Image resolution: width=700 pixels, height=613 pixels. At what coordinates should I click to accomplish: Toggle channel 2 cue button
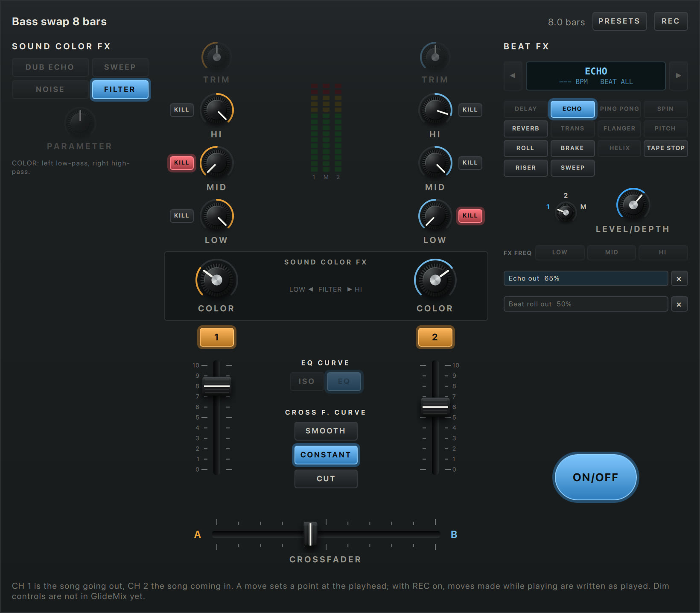[x=435, y=337]
